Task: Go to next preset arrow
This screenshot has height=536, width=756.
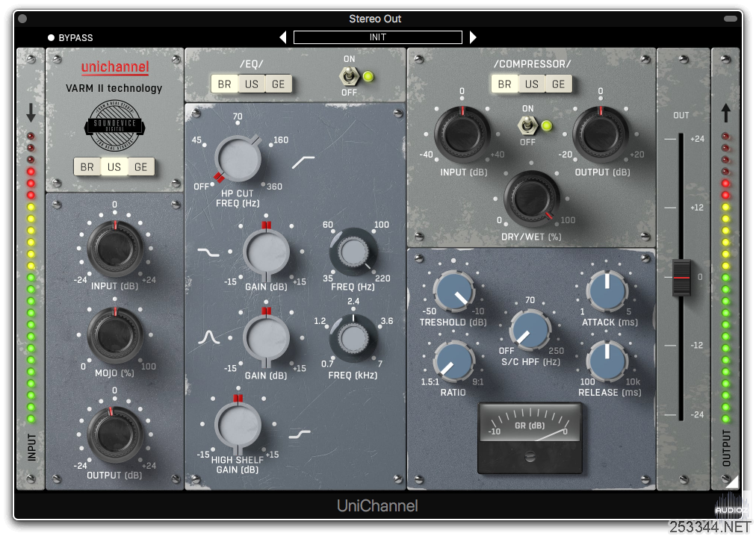Action: tap(473, 37)
